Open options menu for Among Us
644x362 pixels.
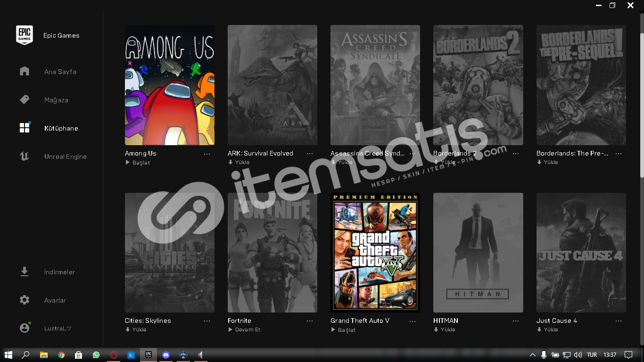tap(207, 154)
